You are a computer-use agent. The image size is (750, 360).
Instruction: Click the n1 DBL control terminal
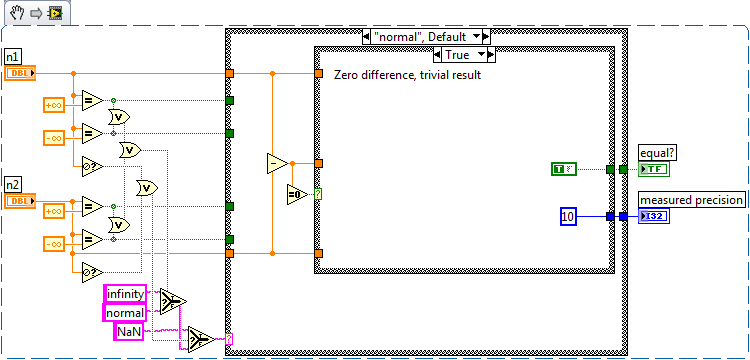click(20, 73)
